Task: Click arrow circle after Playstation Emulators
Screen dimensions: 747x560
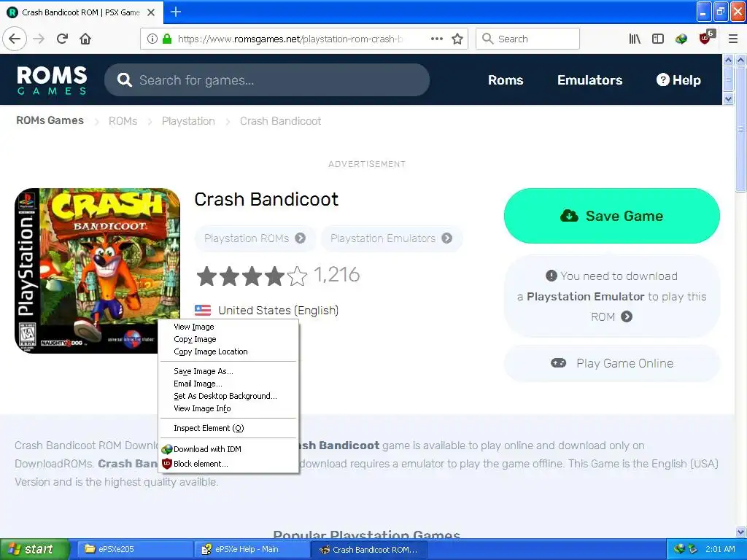Action: tap(447, 238)
